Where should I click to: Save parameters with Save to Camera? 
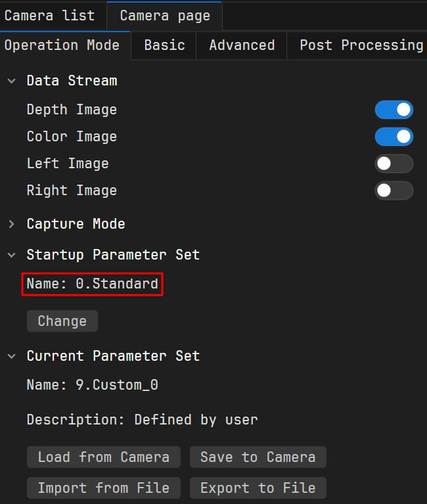(258, 457)
